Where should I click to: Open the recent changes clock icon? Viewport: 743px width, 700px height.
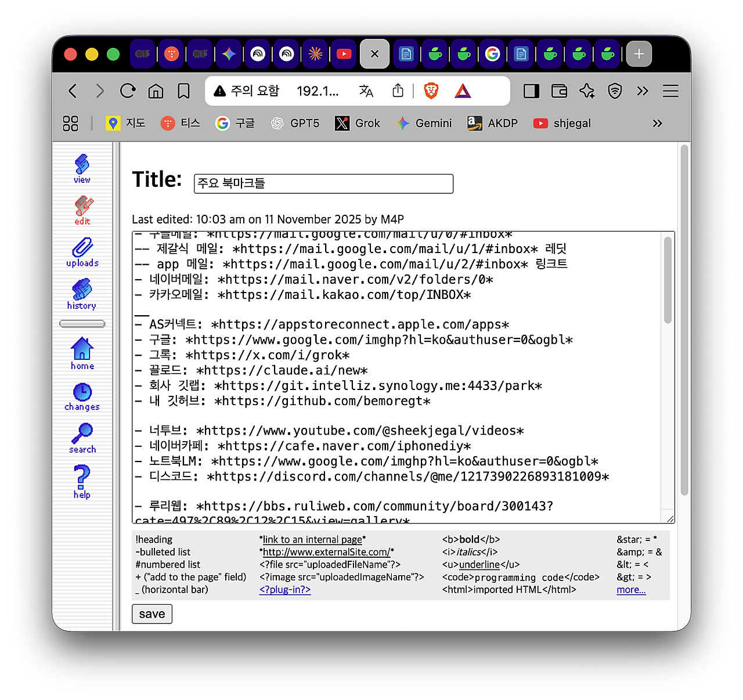(x=82, y=396)
